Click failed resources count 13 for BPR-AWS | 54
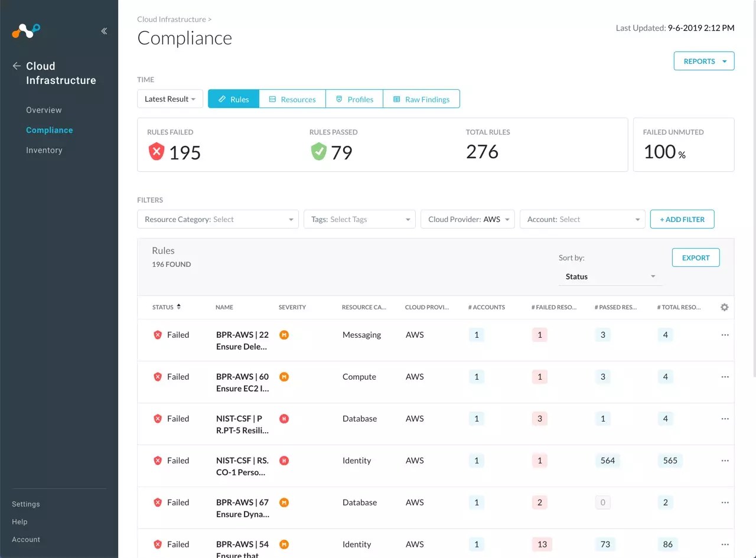Image resolution: width=756 pixels, height=558 pixels. tap(542, 544)
